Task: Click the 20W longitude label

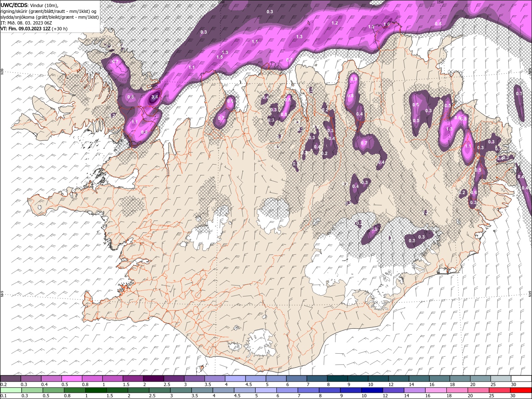Action: 221,2
